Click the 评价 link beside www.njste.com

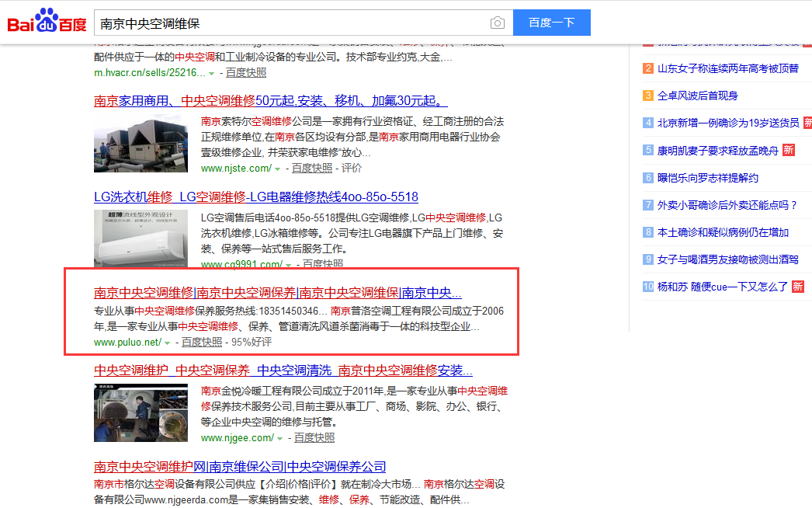pyautogui.click(x=352, y=168)
